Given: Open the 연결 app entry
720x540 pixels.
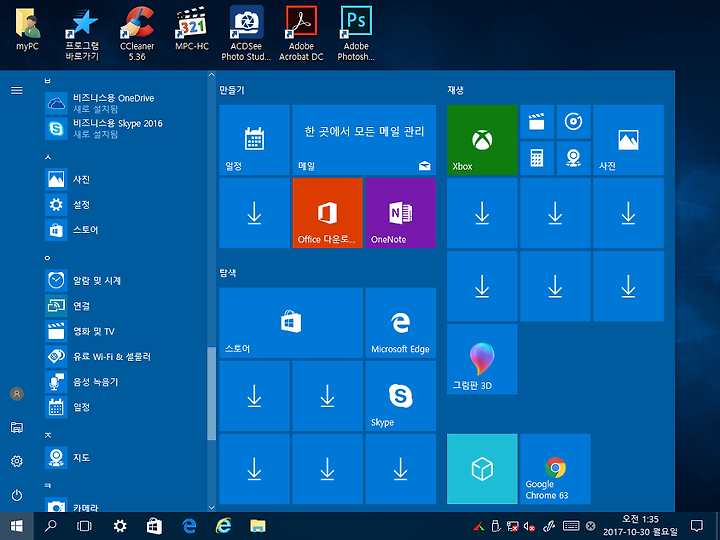Looking at the screenshot, I should pos(125,305).
